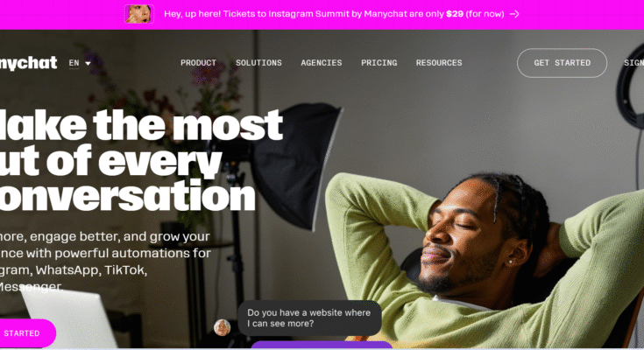
Task: Click the outlined GET STARTED button
Action: coord(562,63)
